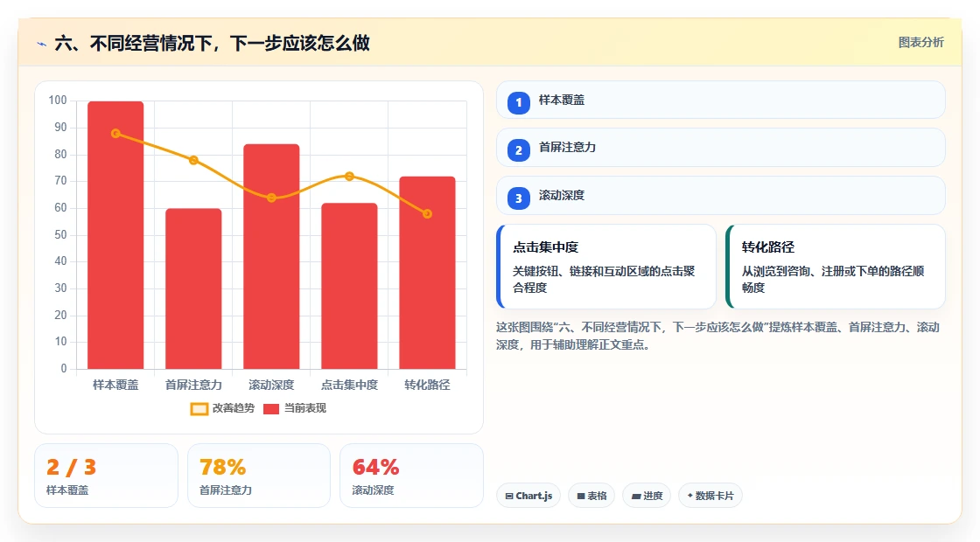Click the red 转化路径 bar
The image size is (980, 542).
pyautogui.click(x=428, y=273)
